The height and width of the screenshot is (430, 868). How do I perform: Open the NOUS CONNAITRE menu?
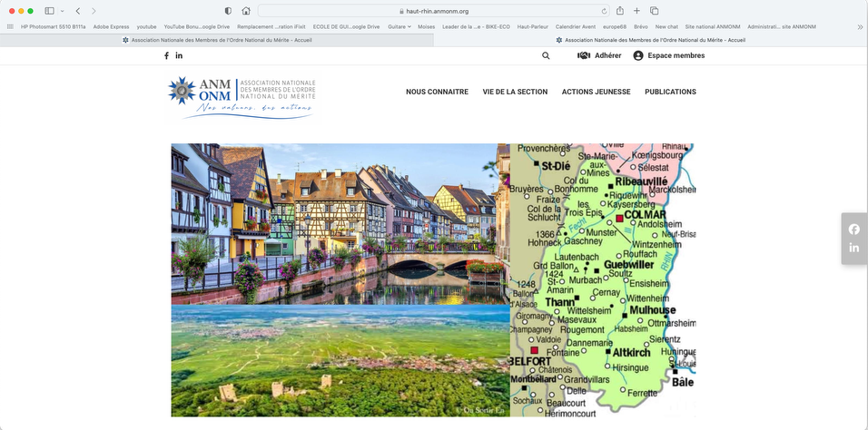point(437,92)
